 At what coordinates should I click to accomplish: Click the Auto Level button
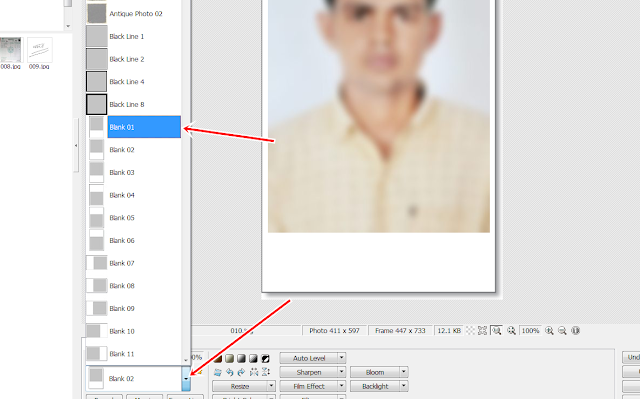pos(309,358)
